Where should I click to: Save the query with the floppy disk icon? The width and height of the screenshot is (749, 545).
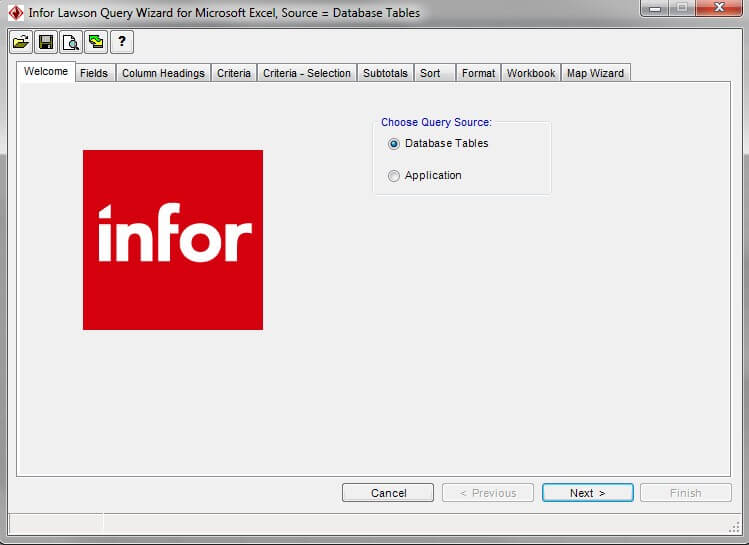click(46, 43)
